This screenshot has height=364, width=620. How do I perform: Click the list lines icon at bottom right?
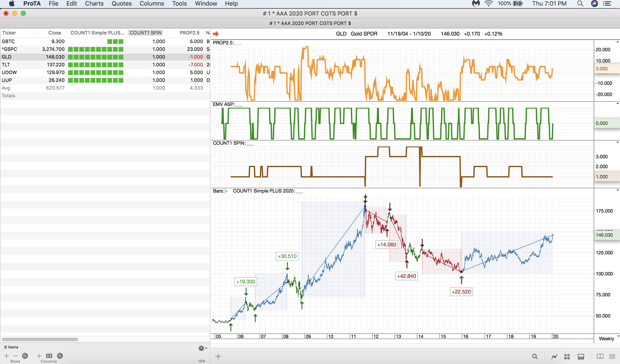[x=612, y=356]
